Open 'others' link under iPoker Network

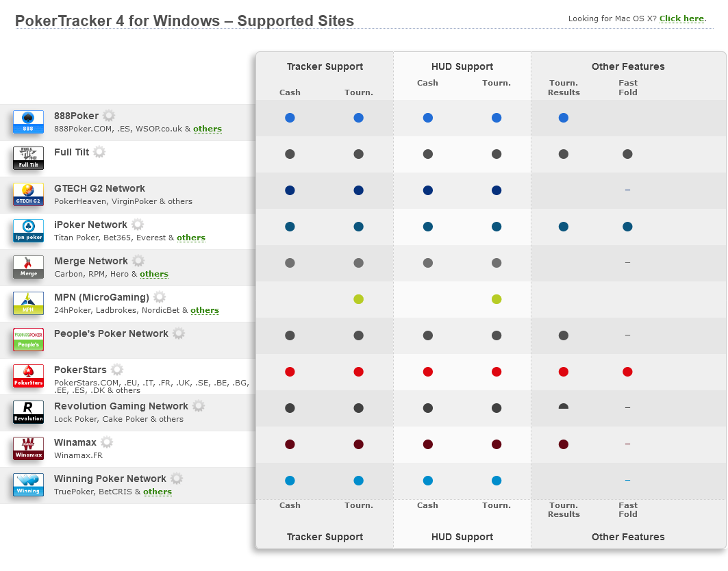click(x=191, y=237)
